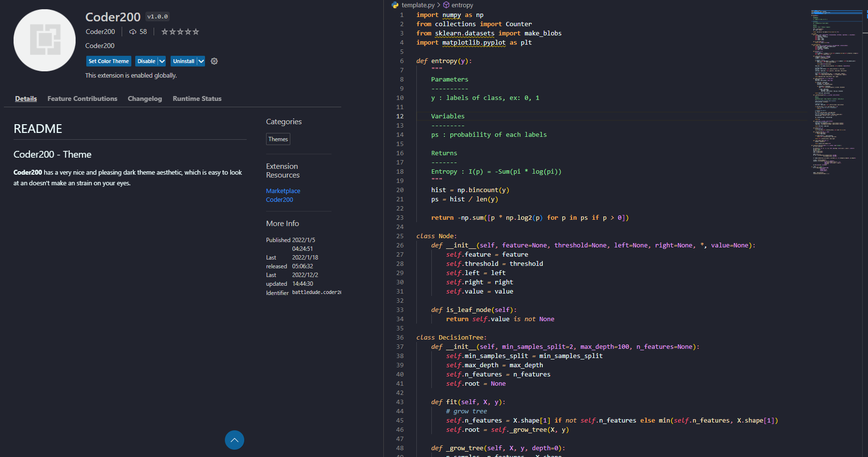The image size is (868, 457).
Task: Click the battledude.coder200 identifier text
Action: pos(316,293)
